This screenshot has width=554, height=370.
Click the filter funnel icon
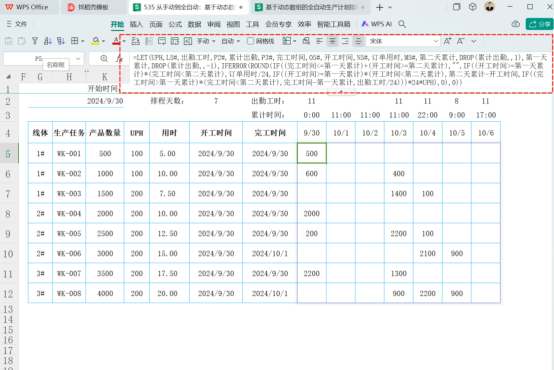pyautogui.click(x=35, y=41)
